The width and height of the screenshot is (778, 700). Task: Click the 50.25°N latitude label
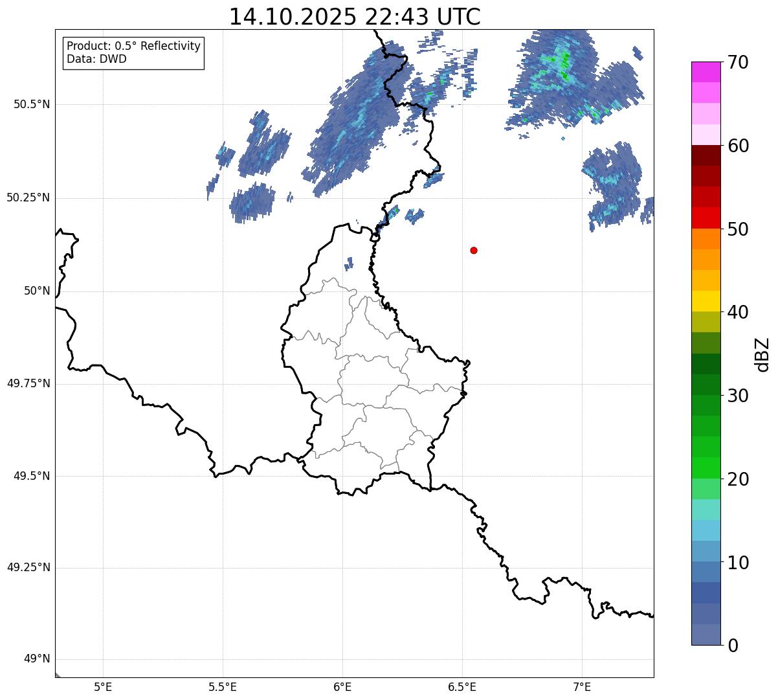click(x=28, y=198)
